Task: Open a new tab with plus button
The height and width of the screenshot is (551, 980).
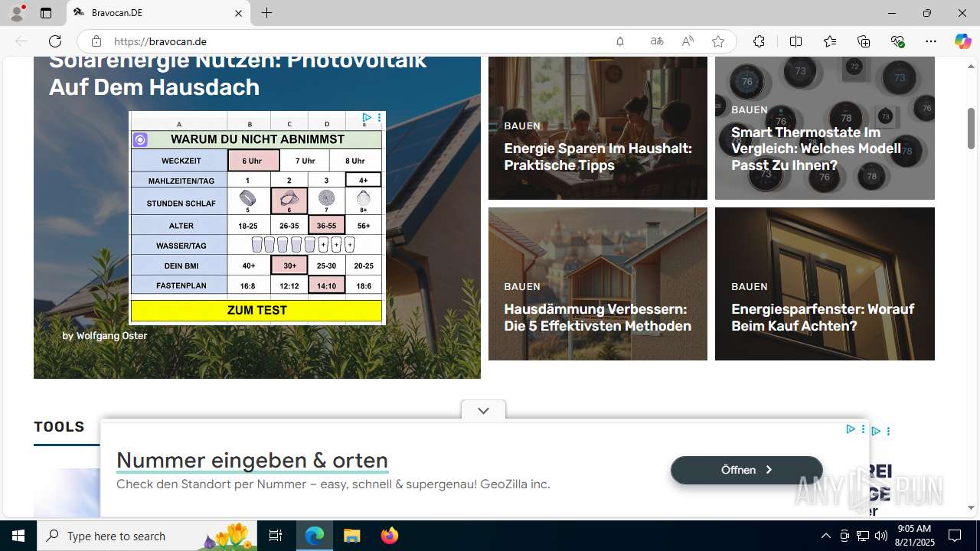Action: coord(266,13)
